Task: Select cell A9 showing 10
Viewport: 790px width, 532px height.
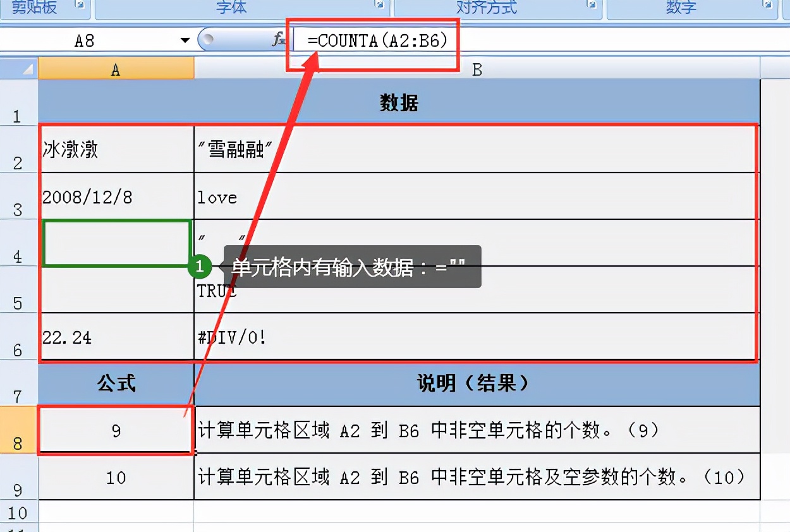Action: [x=116, y=476]
